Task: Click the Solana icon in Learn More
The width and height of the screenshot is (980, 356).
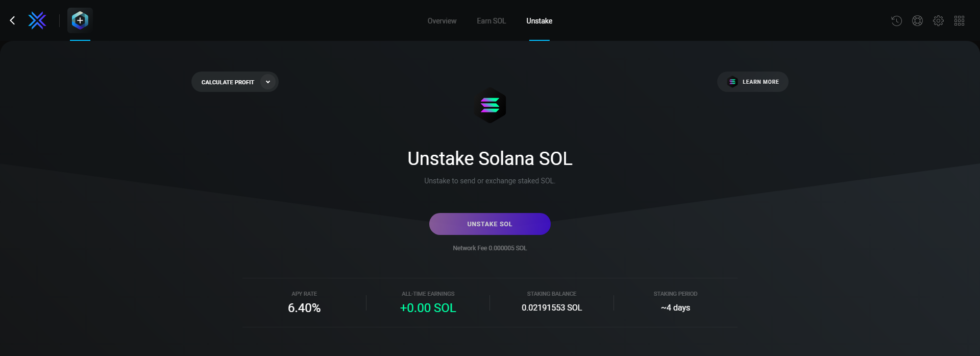Action: [x=732, y=82]
